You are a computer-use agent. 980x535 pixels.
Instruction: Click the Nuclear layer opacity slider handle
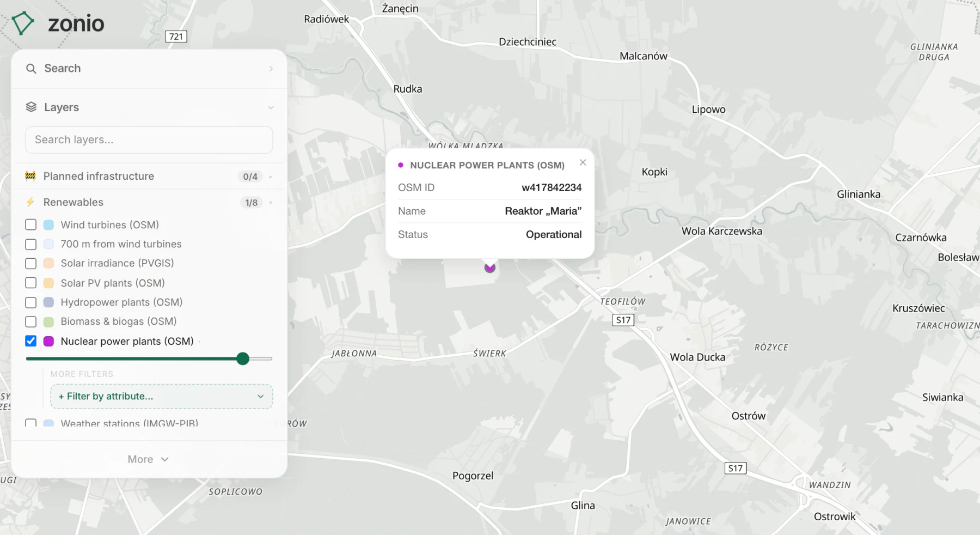point(243,358)
